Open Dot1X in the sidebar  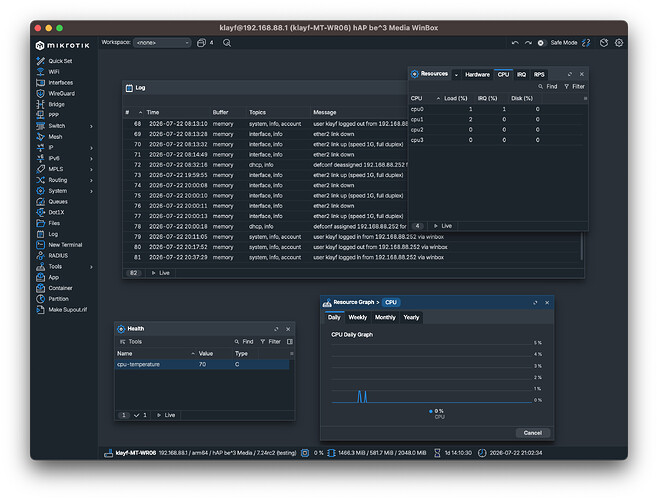point(56,212)
